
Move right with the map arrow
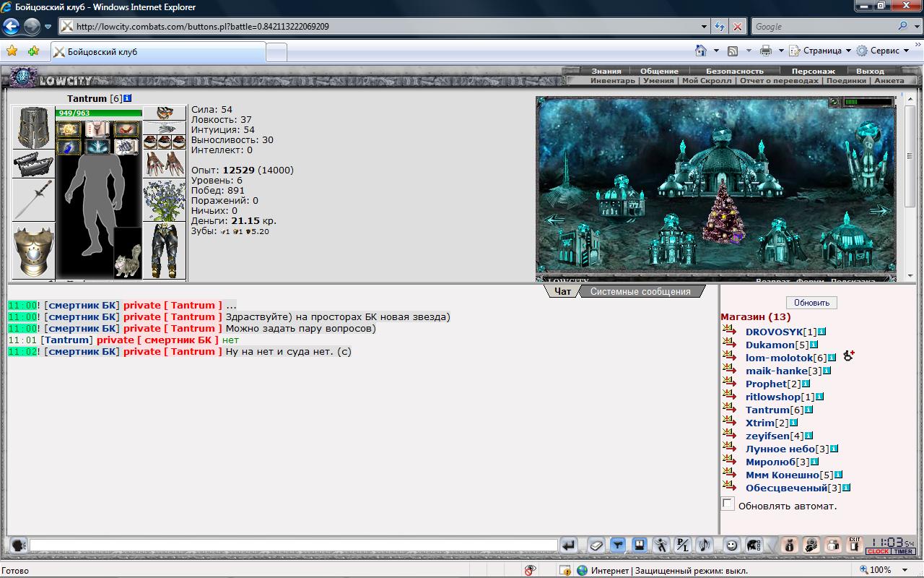pos(880,211)
